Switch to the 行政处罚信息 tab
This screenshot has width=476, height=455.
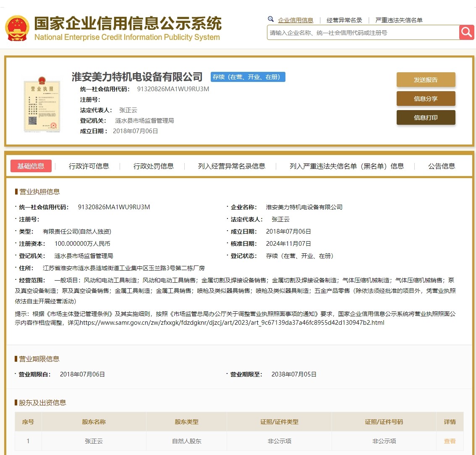154,166
